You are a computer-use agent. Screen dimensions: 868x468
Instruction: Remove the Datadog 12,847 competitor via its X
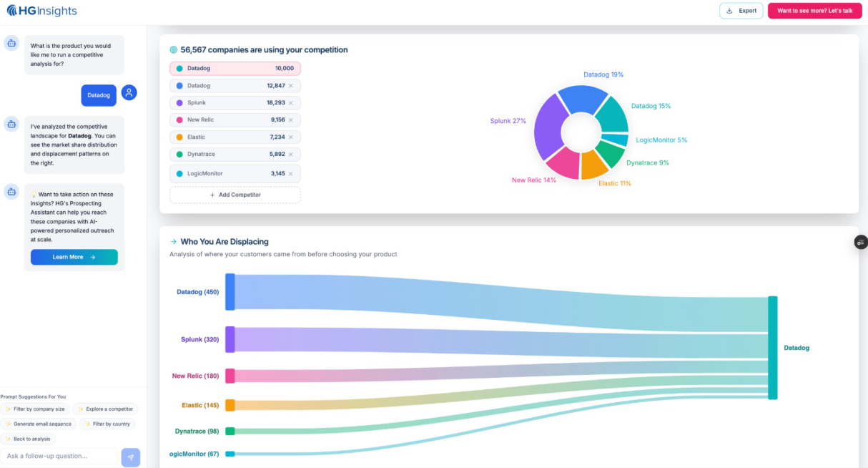point(290,86)
